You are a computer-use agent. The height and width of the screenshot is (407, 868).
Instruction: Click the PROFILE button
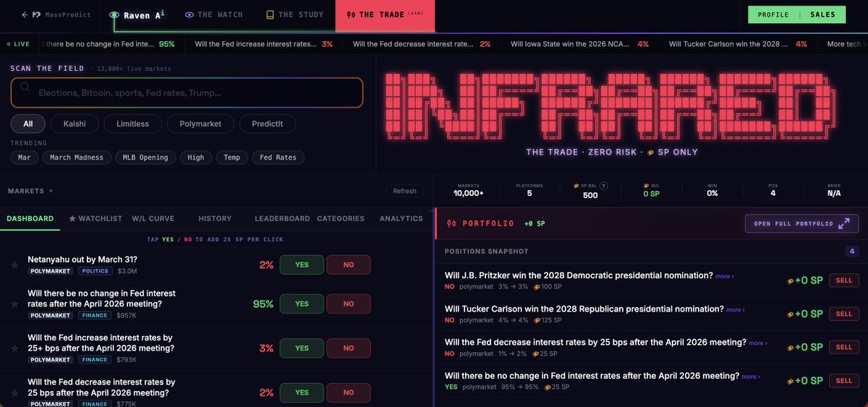click(773, 14)
